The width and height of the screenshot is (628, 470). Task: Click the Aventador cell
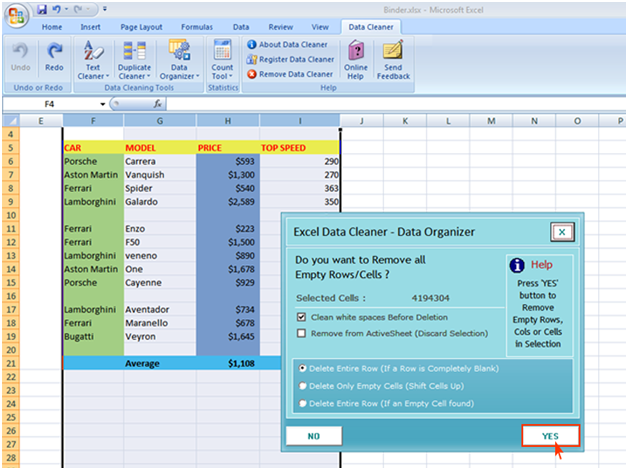pyautogui.click(x=160, y=309)
